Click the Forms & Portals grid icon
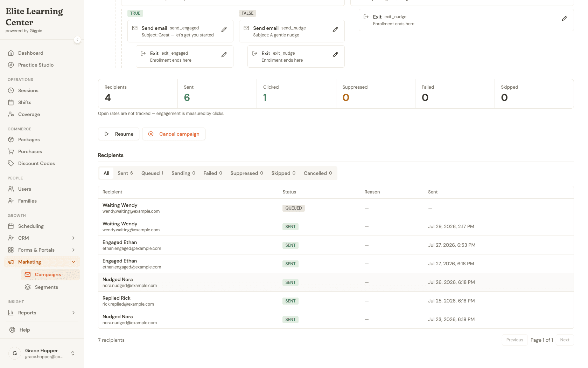Screen dimensions: 588x368 11,250
